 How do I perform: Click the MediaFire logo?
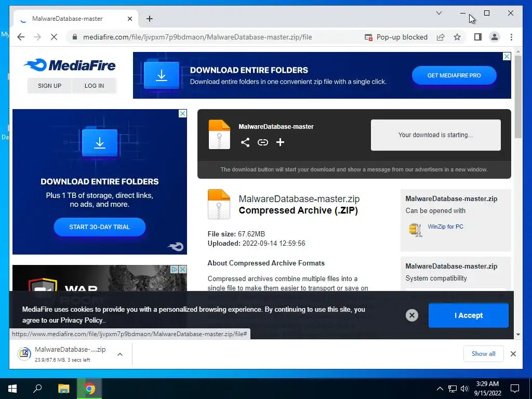point(70,65)
